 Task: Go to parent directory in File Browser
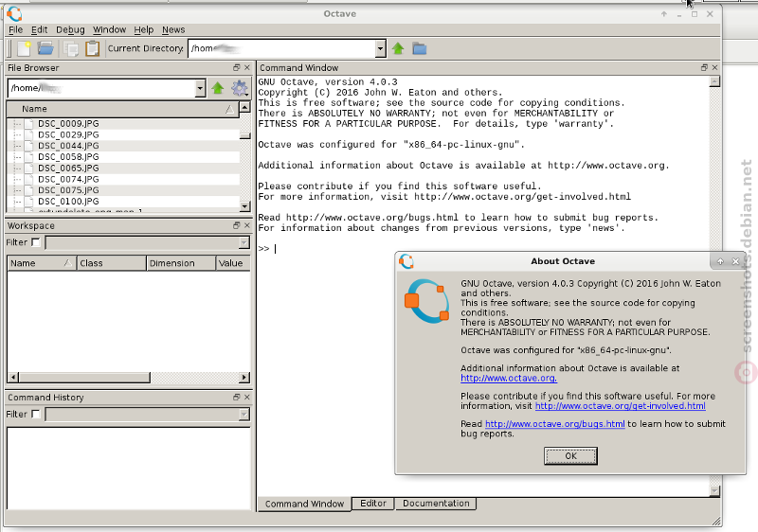click(x=218, y=88)
